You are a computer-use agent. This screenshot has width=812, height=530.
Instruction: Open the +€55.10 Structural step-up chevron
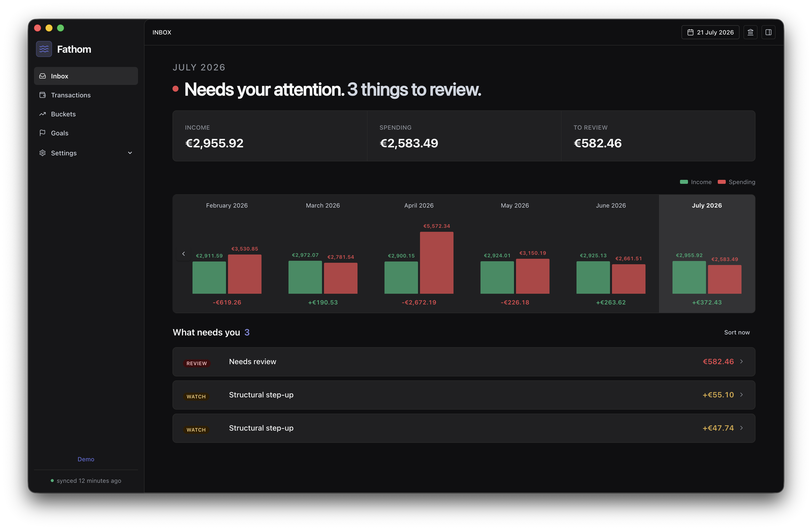point(741,395)
